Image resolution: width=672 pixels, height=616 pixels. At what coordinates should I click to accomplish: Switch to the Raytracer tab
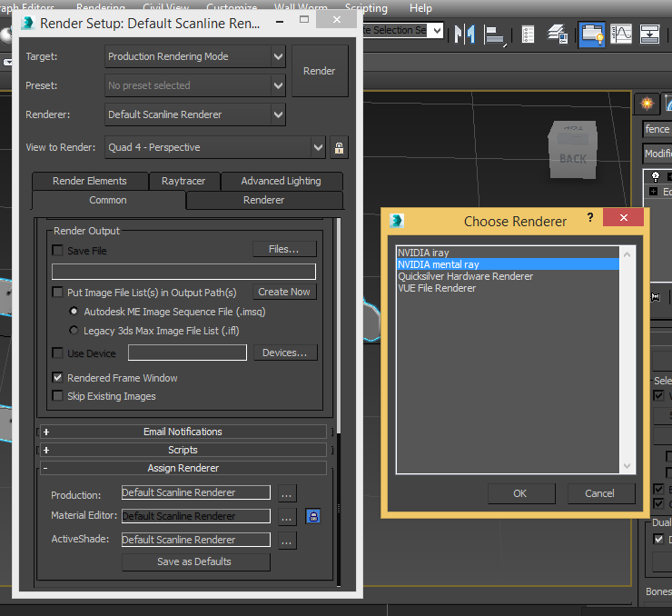183,181
